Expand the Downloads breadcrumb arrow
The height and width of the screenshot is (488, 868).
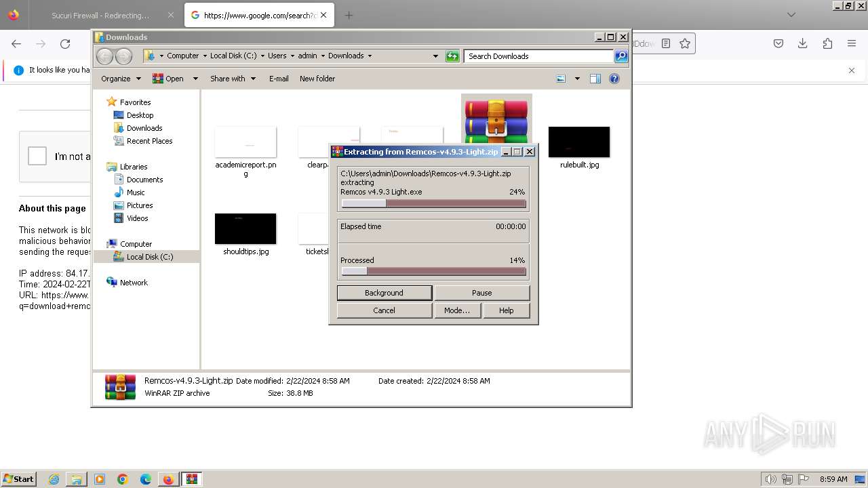370,56
